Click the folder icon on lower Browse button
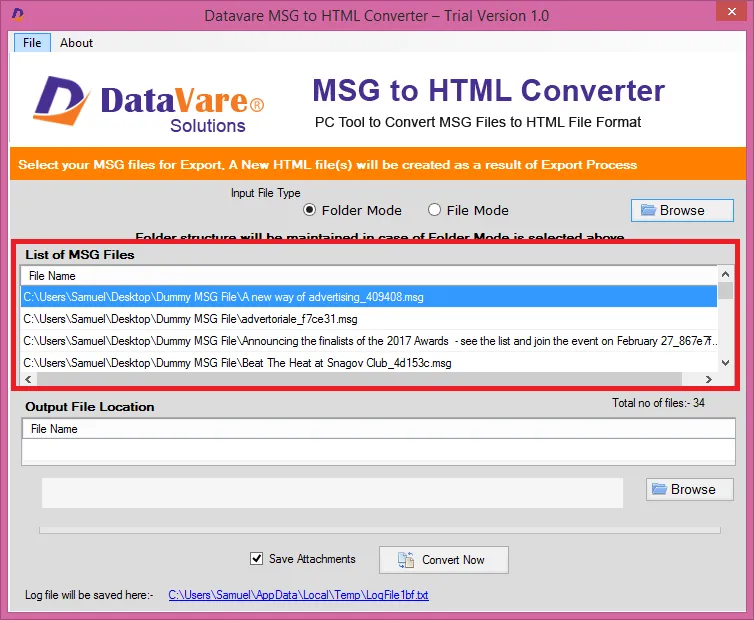The image size is (754, 620). tap(659, 489)
